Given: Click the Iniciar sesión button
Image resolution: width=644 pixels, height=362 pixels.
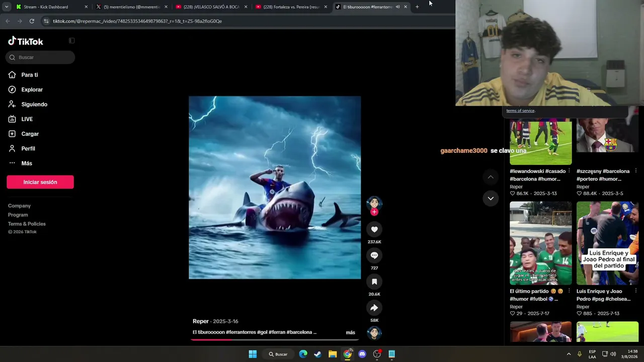Looking at the screenshot, I should click(40, 182).
